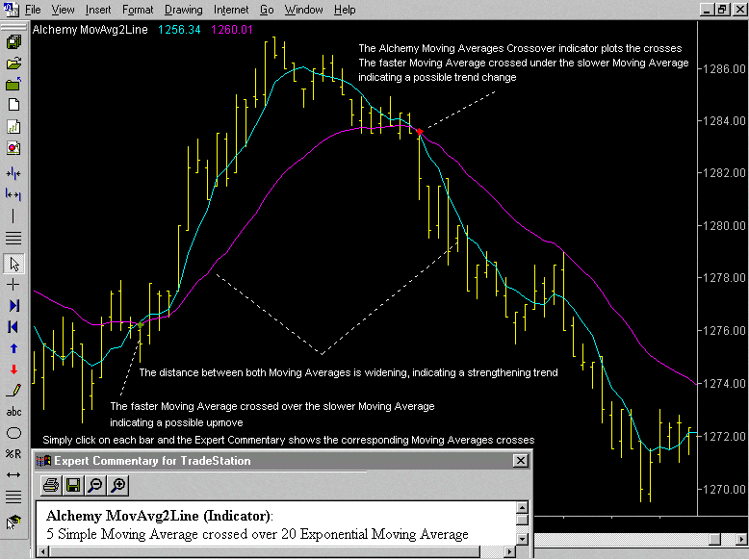
Task: Open the Format menu
Action: (x=138, y=10)
